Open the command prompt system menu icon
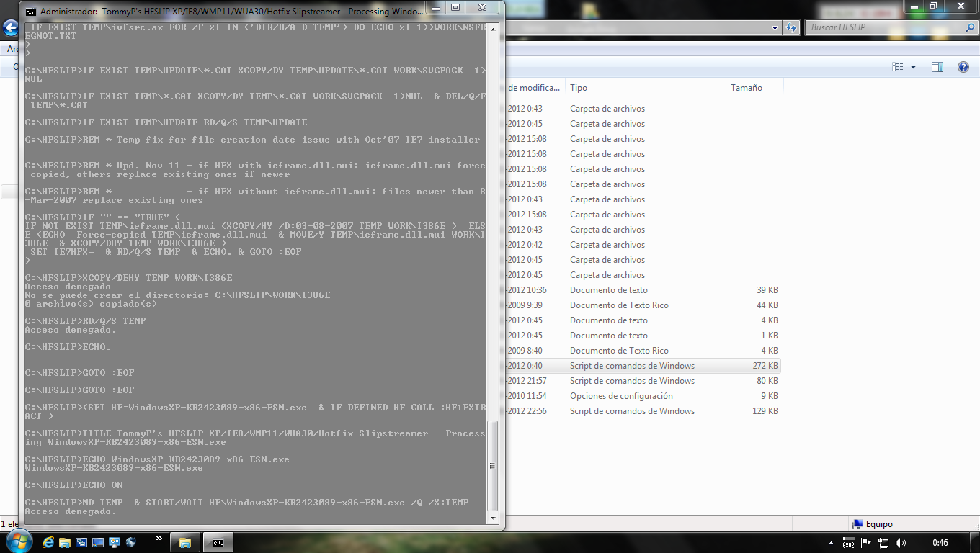Viewport: 980px width, 553px height. tap(31, 12)
